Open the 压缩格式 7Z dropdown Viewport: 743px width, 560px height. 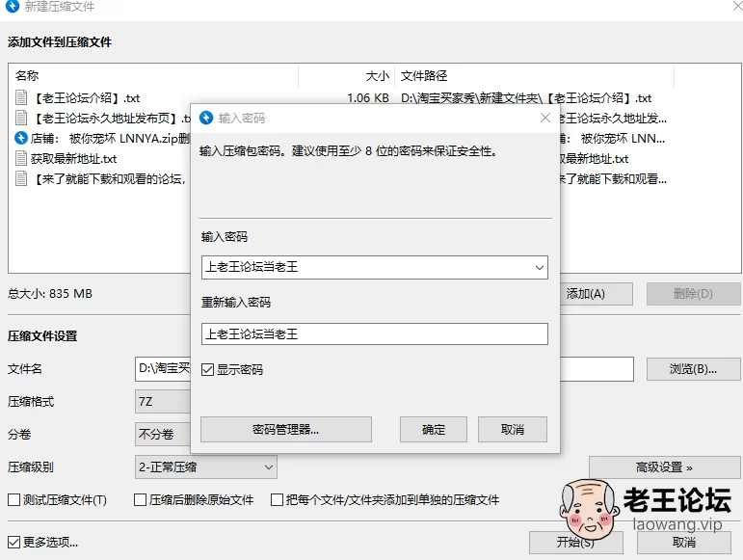coord(162,402)
